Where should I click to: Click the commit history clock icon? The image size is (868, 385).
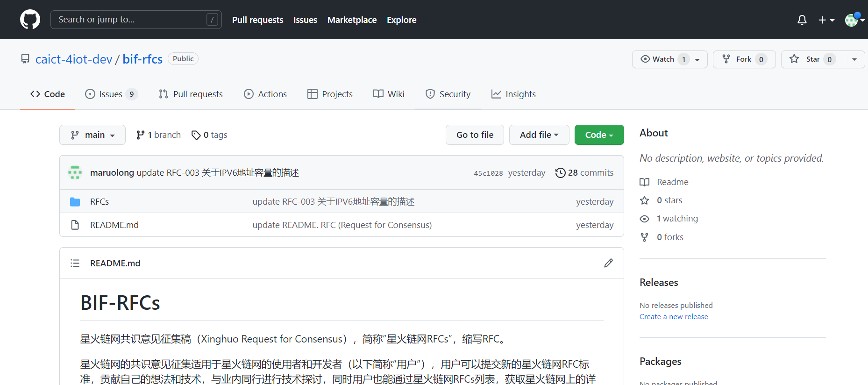click(x=560, y=173)
